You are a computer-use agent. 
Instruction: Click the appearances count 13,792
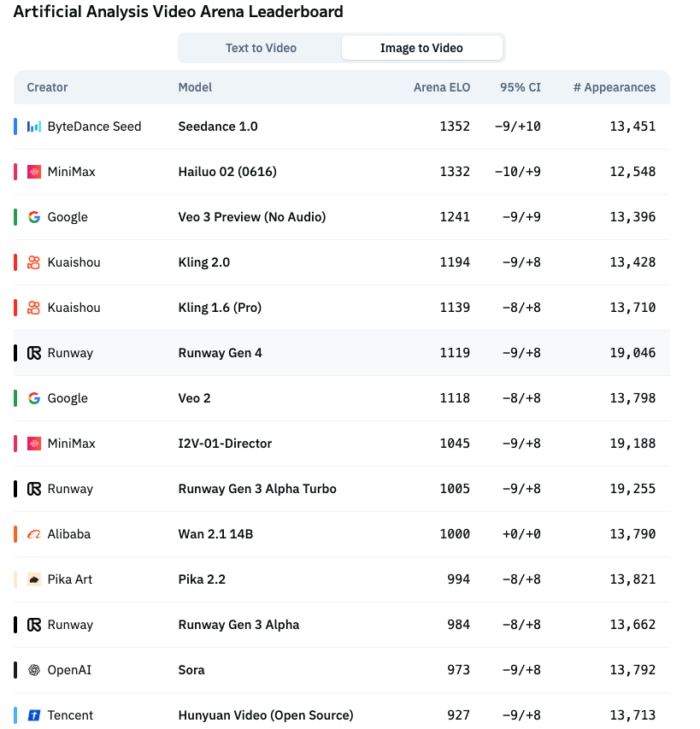632,670
